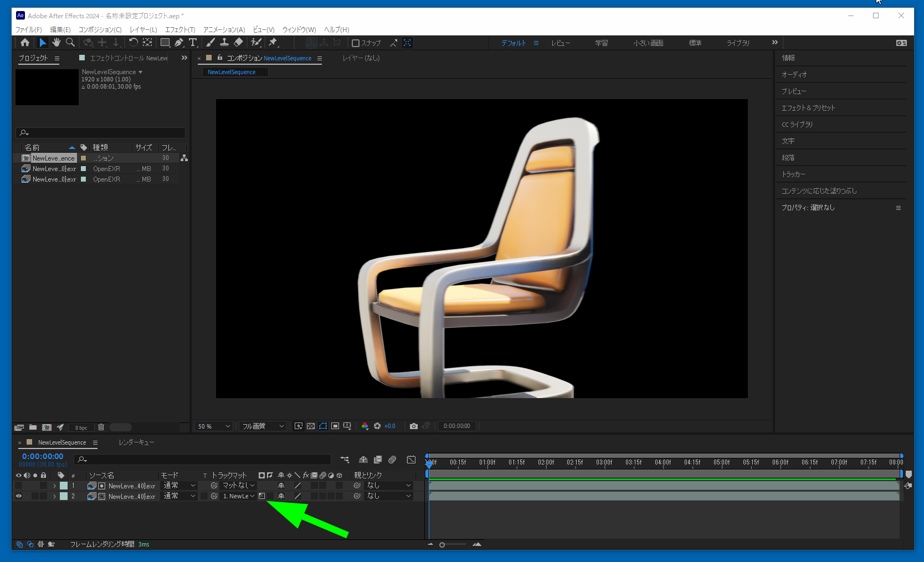Open the 50% magnification dropdown
Screen dimensions: 924x562
click(x=213, y=426)
